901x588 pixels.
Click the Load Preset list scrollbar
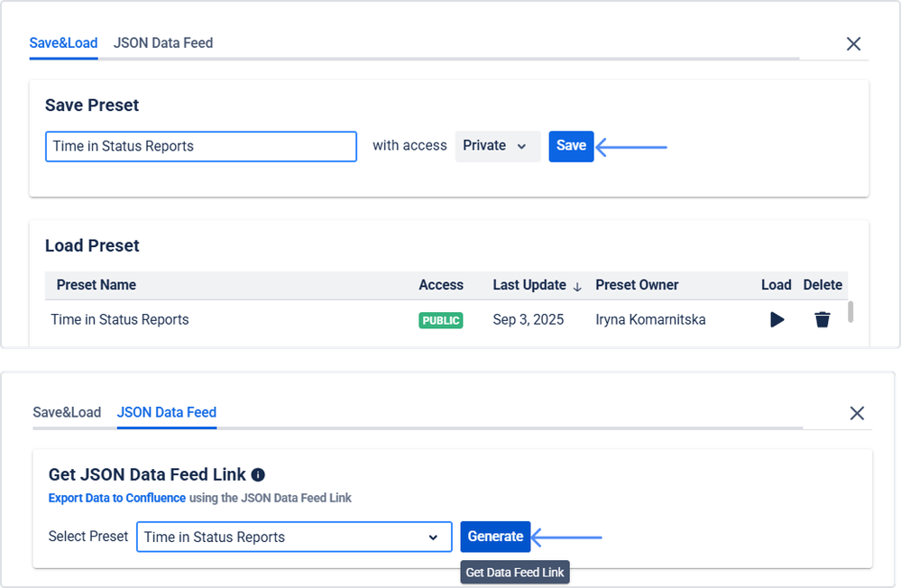(x=850, y=312)
